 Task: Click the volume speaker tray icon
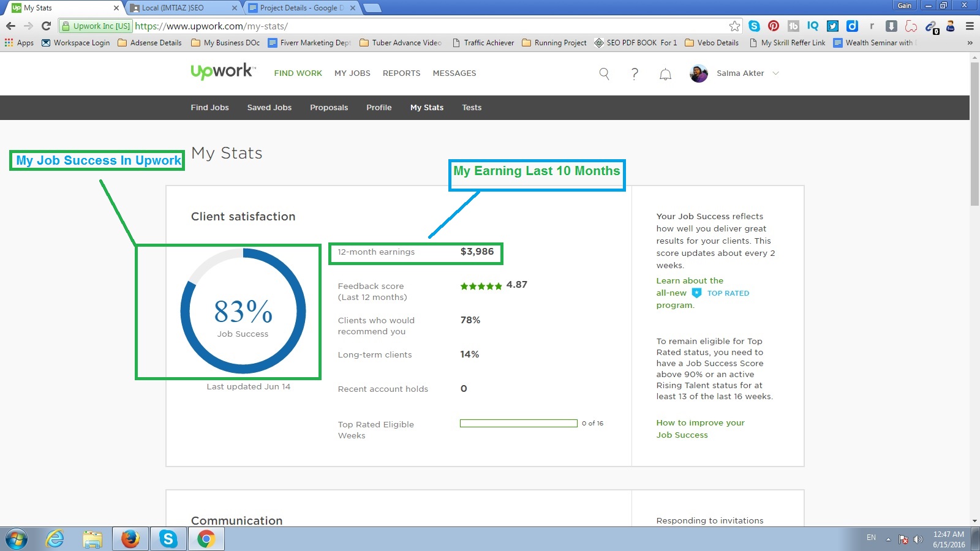[x=918, y=539]
